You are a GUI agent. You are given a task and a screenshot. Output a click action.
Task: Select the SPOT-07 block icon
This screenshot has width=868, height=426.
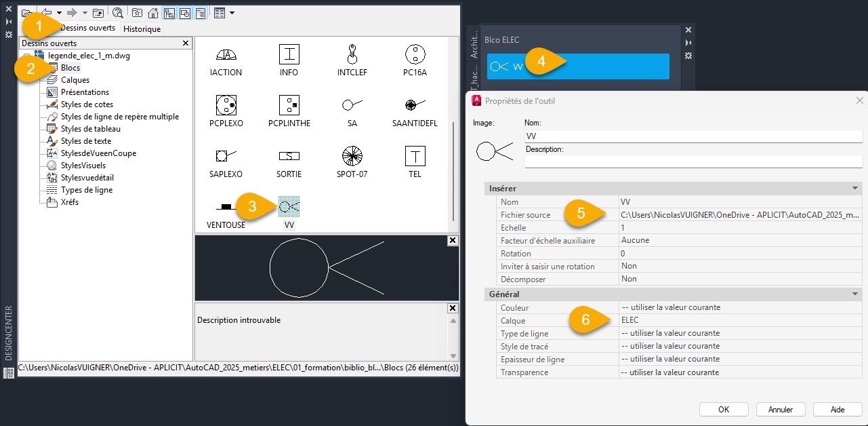352,156
